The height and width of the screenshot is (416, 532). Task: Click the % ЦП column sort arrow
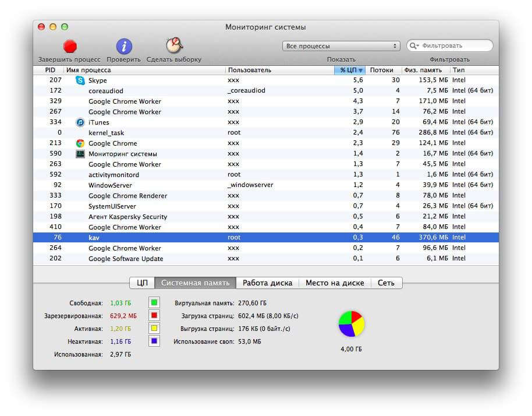(x=360, y=70)
